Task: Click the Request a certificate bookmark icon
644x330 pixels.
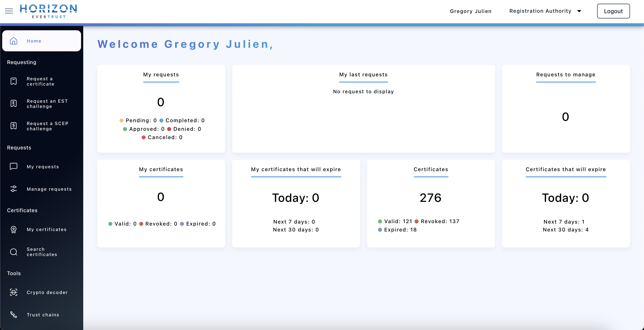Action: [x=14, y=81]
